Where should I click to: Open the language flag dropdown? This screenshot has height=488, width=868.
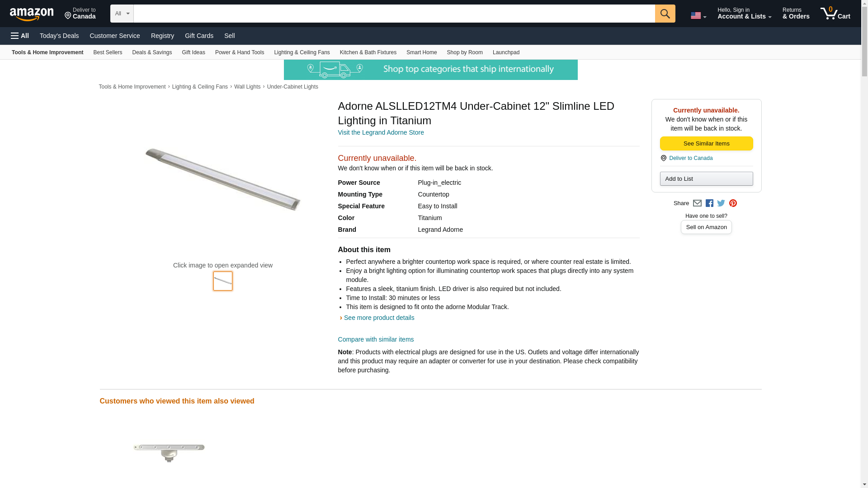tap(698, 15)
